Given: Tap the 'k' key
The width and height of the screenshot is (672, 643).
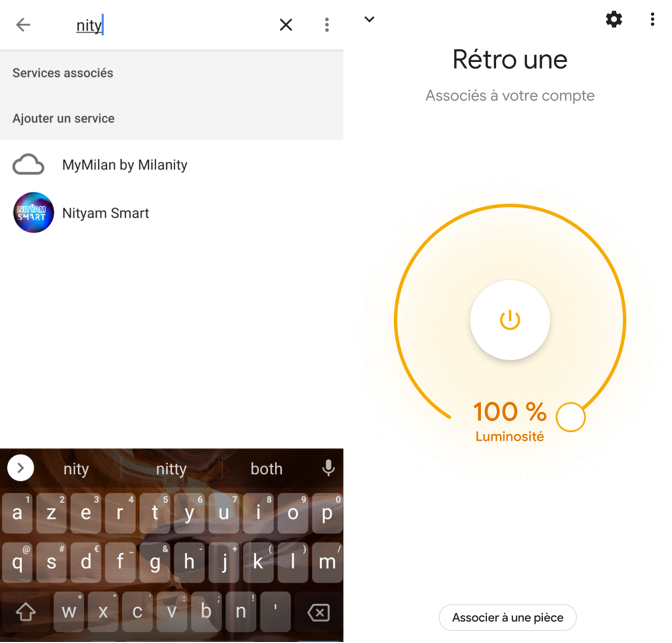Looking at the screenshot, I should coord(258,563).
